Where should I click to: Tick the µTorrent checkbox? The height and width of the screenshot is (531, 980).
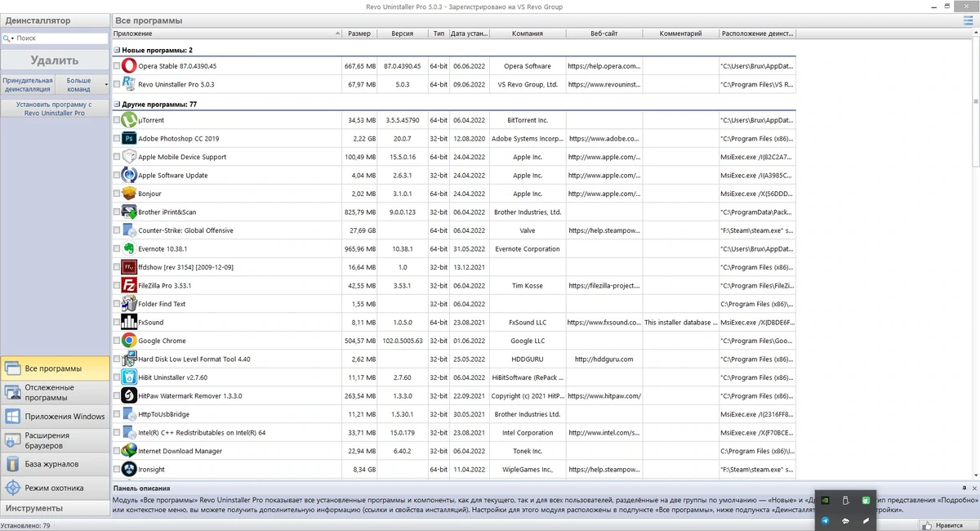117,120
